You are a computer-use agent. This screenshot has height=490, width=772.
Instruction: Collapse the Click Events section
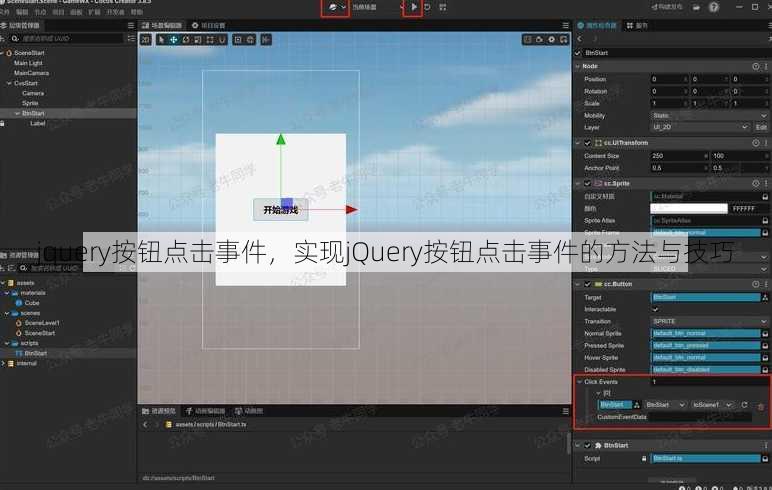pyautogui.click(x=579, y=382)
